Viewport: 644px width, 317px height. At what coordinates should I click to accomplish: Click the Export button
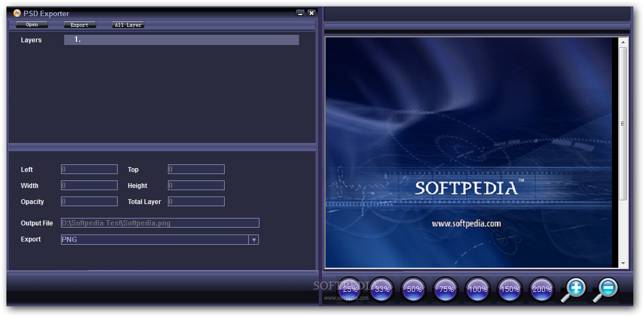tap(80, 25)
